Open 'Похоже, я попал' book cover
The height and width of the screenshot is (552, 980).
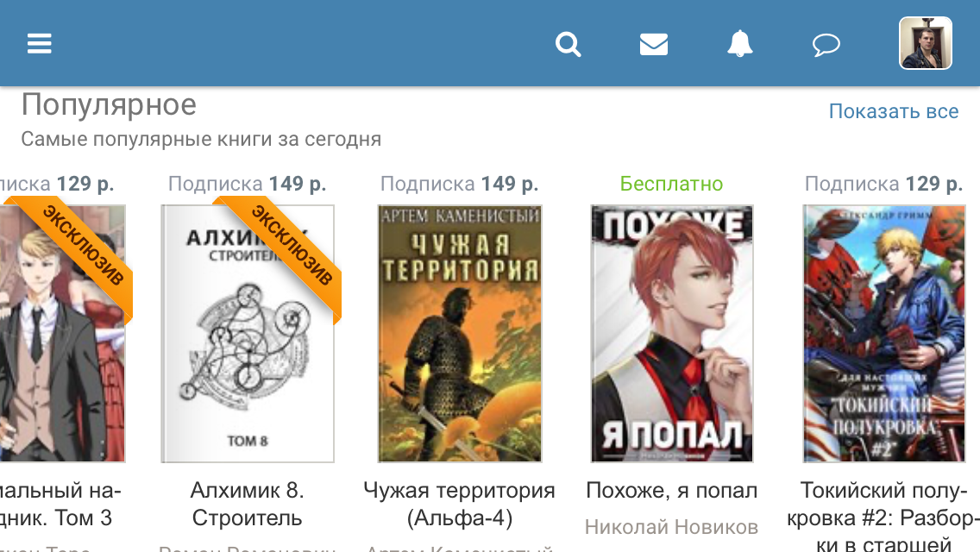672,334
